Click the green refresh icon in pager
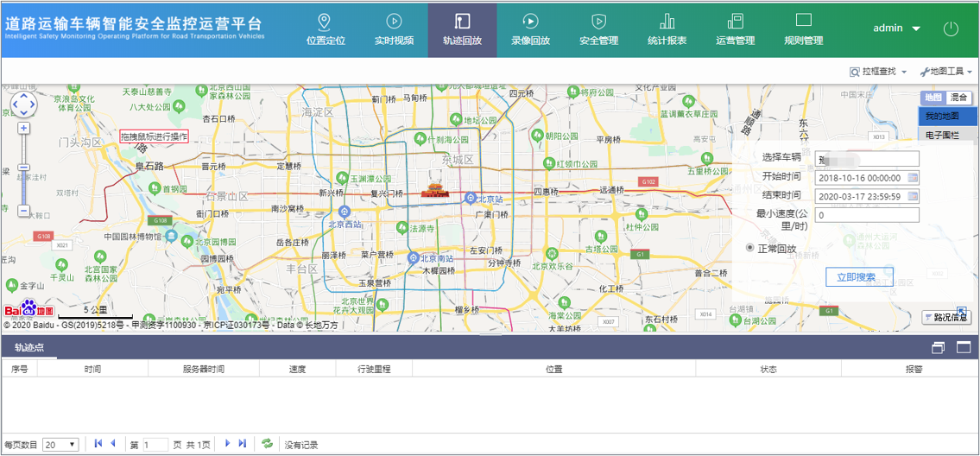This screenshot has height=456, width=980. point(268,444)
